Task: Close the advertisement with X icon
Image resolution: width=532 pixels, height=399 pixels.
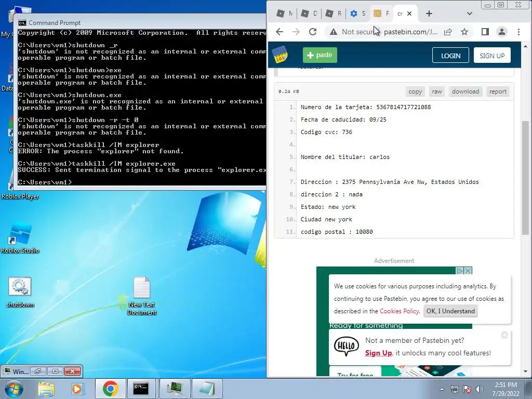Action: pyautogui.click(x=468, y=271)
